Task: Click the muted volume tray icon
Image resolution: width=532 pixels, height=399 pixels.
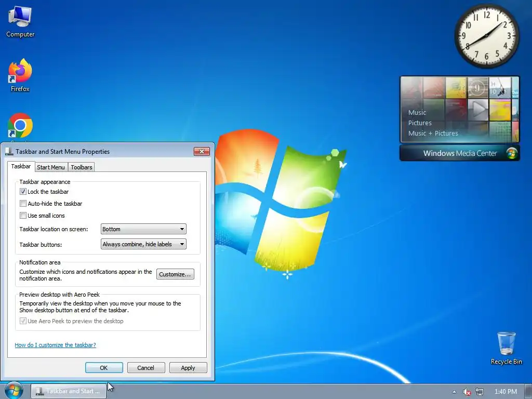Action: [x=467, y=392]
